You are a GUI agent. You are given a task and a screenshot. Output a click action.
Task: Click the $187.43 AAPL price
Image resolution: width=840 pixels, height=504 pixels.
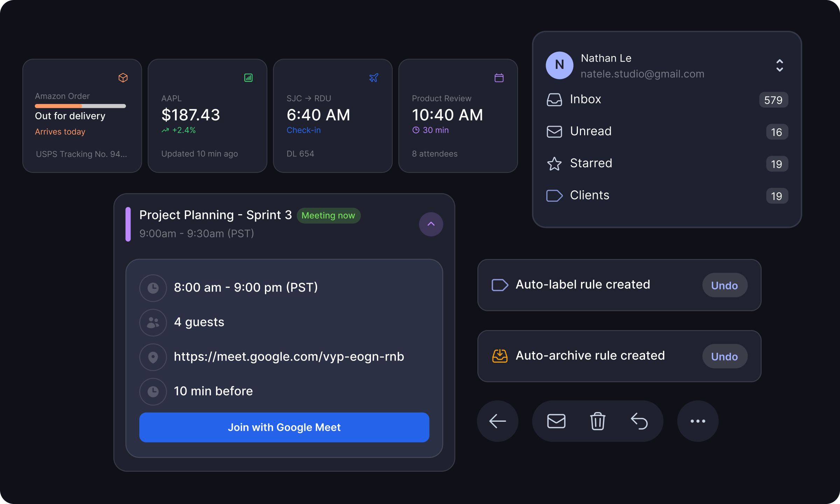coord(191,115)
